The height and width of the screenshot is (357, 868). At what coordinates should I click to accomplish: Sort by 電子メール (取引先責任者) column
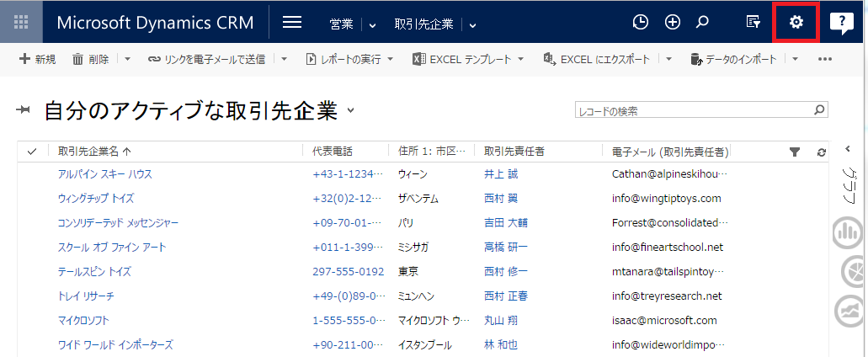(x=670, y=152)
